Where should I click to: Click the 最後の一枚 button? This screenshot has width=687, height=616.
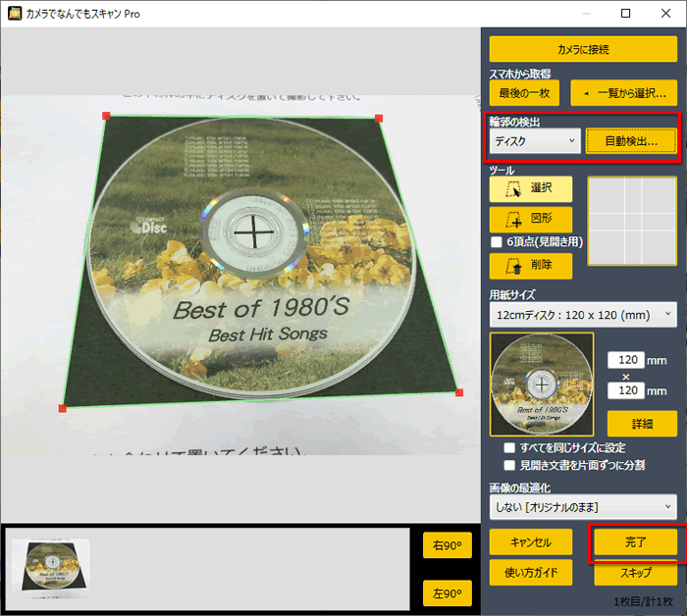(x=524, y=93)
